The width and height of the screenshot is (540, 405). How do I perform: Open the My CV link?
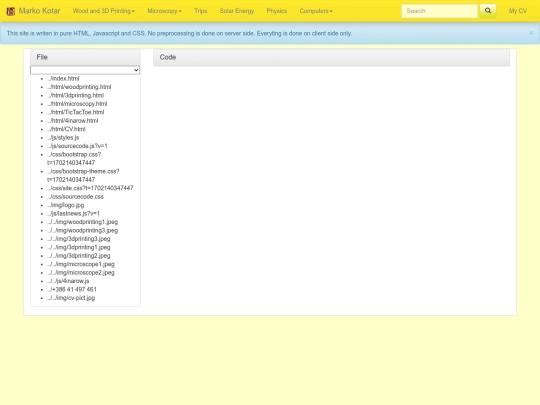click(x=518, y=11)
